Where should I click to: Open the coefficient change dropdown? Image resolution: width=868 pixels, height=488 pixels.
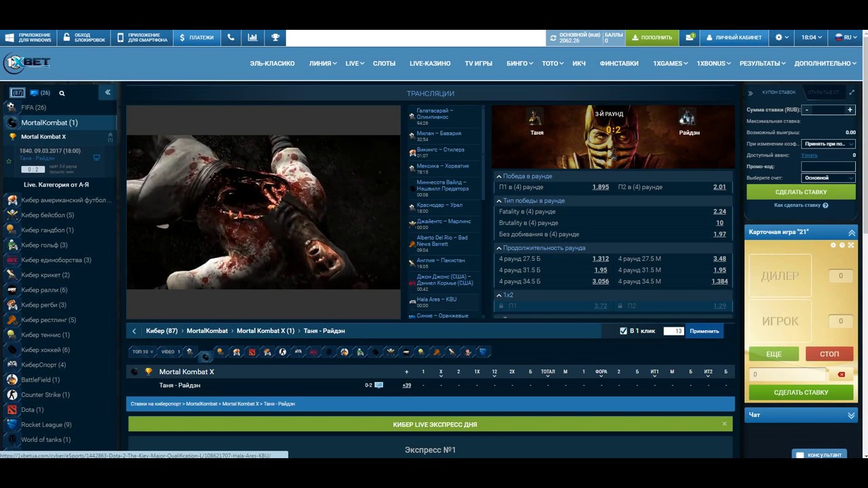tap(828, 144)
